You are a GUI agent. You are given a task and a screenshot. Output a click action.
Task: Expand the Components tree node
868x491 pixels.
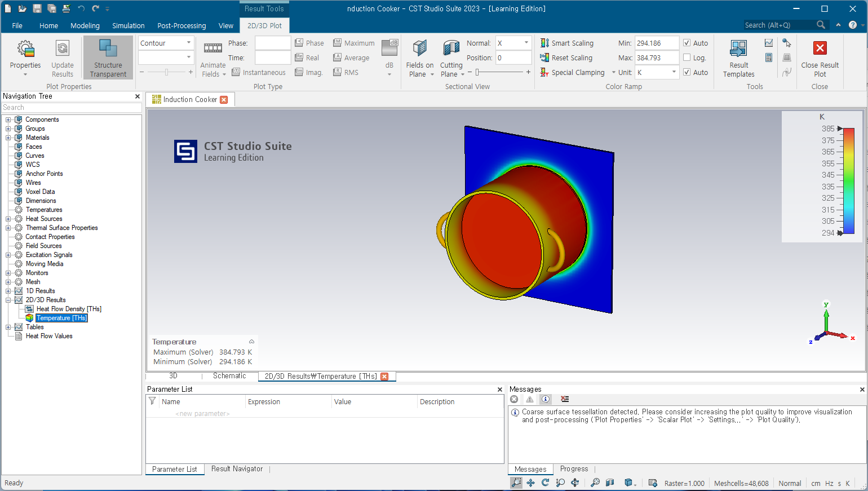[x=8, y=120]
